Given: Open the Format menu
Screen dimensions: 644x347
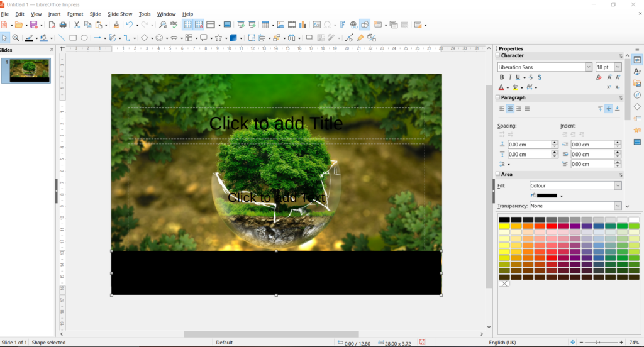Looking at the screenshot, I should click(x=75, y=14).
